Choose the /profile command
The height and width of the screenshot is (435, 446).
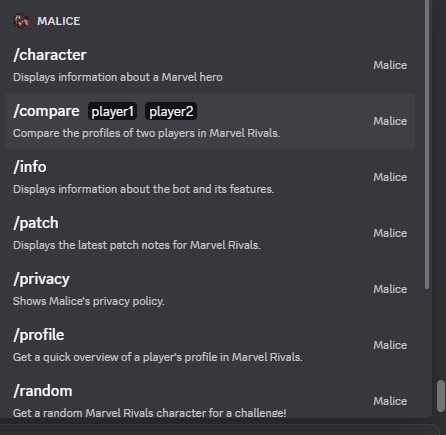[x=210, y=345]
